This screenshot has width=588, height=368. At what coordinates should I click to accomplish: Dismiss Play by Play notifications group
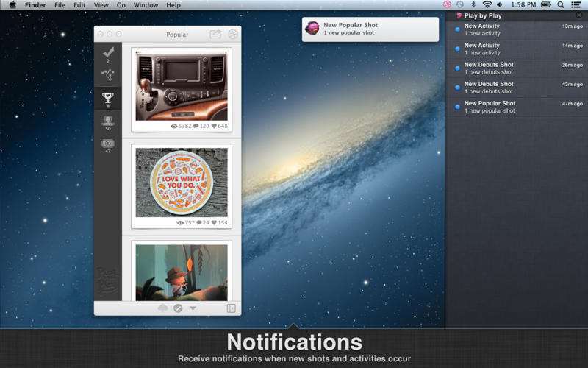579,15
